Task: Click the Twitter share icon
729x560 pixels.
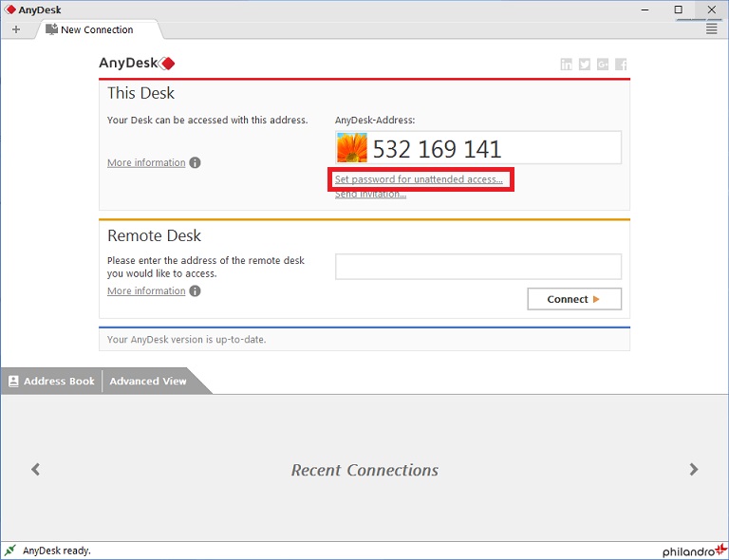Action: 585,65
